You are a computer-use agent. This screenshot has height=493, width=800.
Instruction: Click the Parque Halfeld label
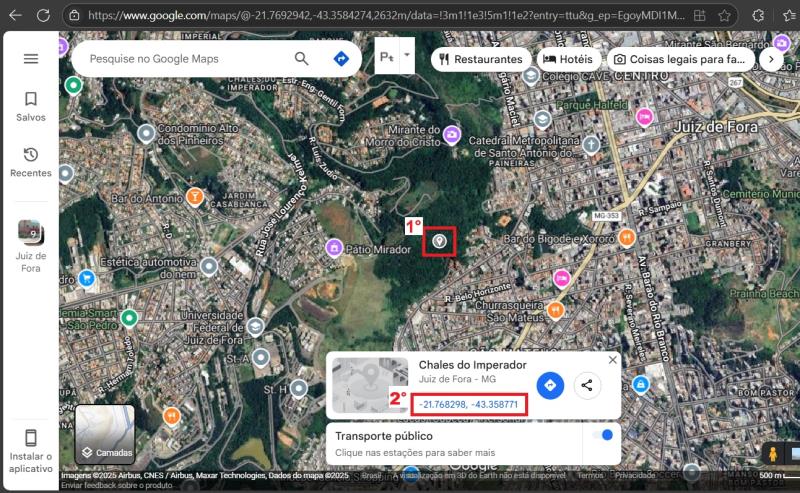592,105
